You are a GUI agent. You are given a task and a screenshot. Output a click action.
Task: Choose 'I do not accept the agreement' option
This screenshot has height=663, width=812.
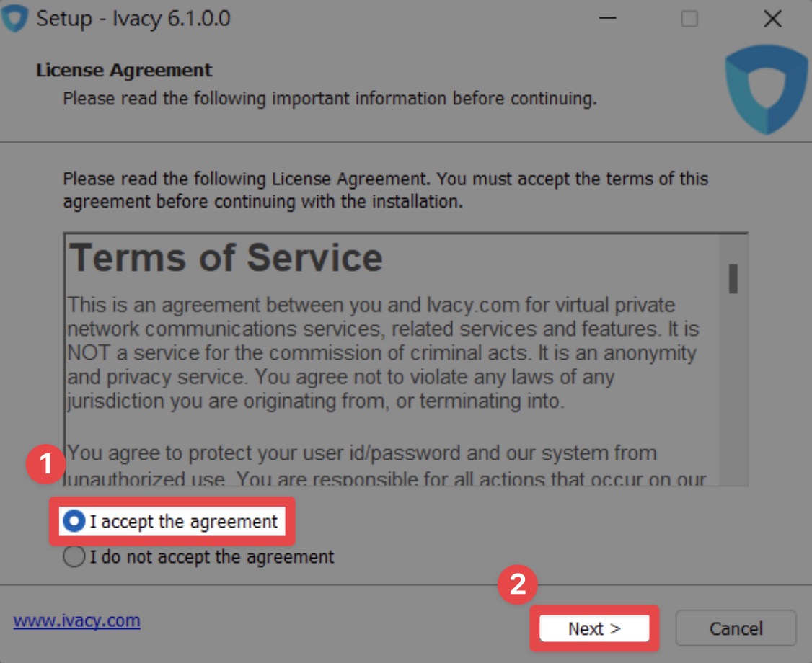[x=74, y=557]
